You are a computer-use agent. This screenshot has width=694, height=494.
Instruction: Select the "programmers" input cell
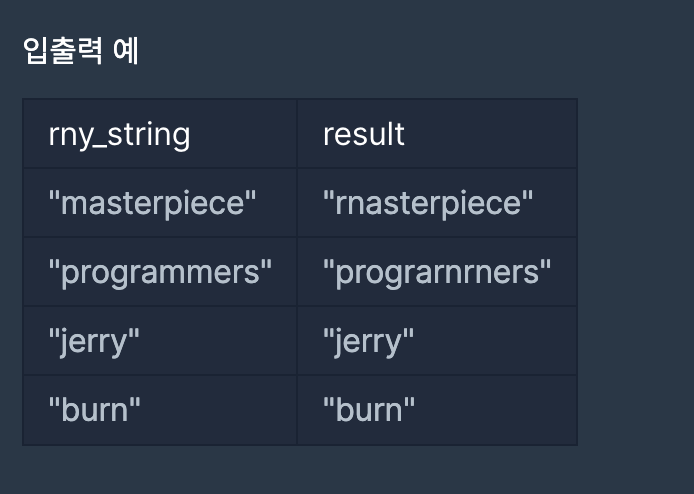(x=160, y=272)
